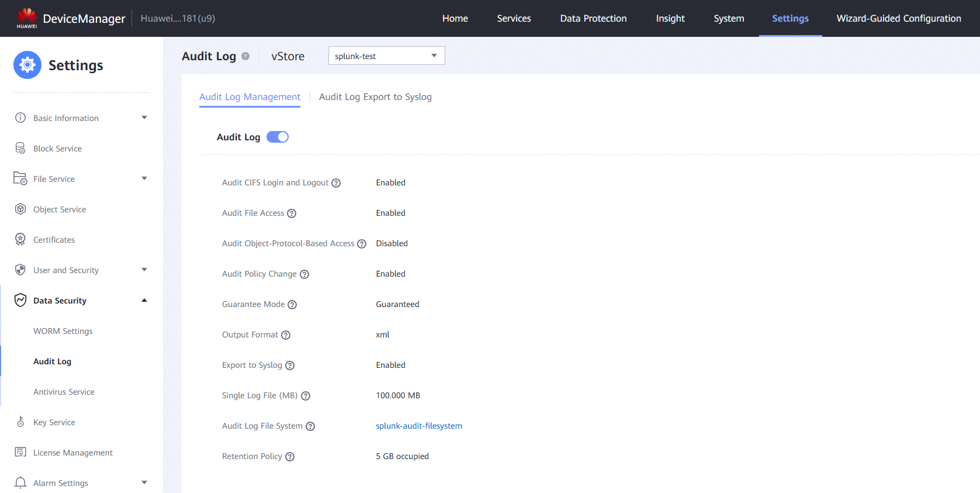Image resolution: width=980 pixels, height=493 pixels.
Task: Go to WORM Settings in sidebar
Action: coord(63,331)
